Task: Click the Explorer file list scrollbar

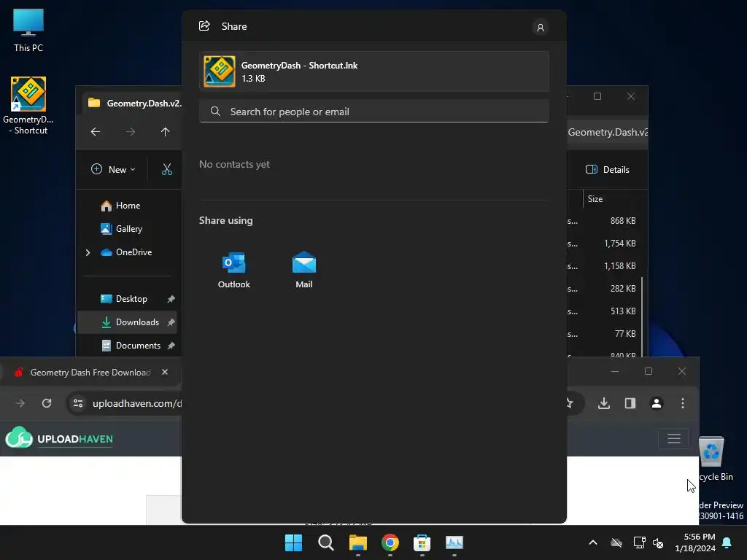Action: click(x=642, y=316)
